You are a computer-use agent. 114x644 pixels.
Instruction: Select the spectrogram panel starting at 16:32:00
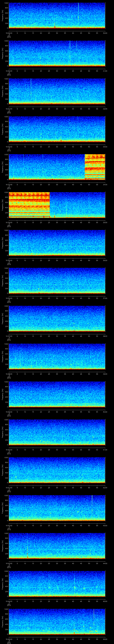click(57, 129)
